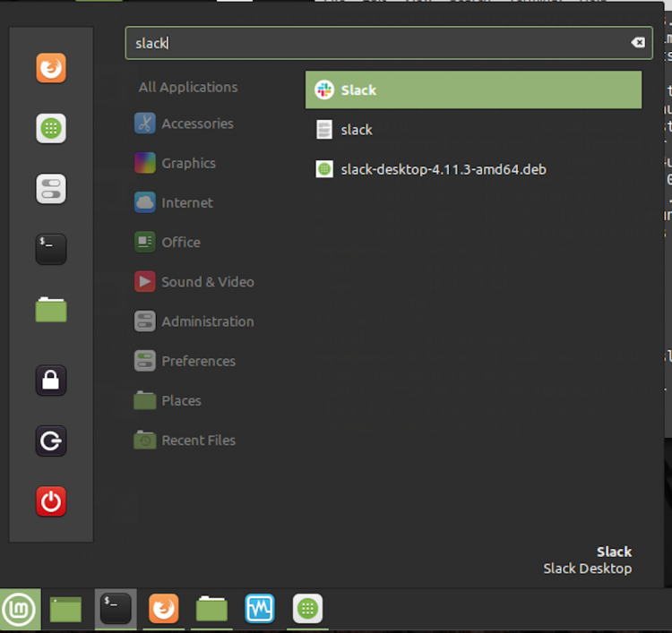Open the Places category label
The height and width of the screenshot is (633, 672).
[x=181, y=401]
